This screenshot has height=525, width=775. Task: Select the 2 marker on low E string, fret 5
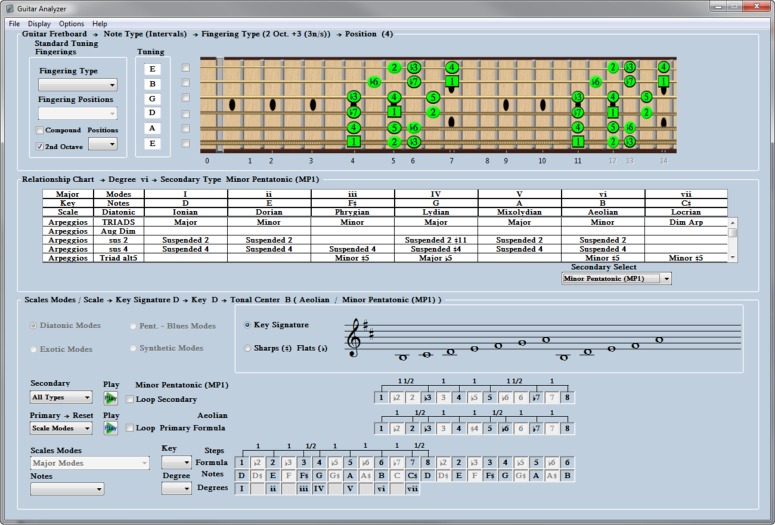pyautogui.click(x=394, y=142)
